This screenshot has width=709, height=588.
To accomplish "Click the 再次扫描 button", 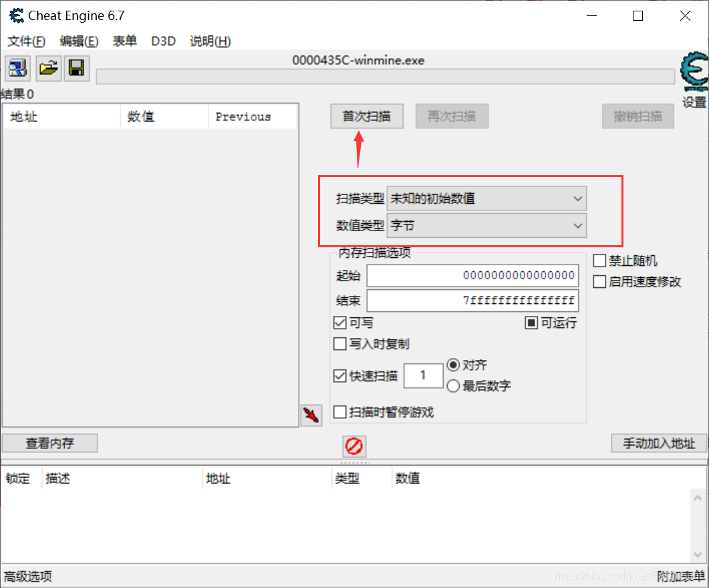I will (x=452, y=116).
